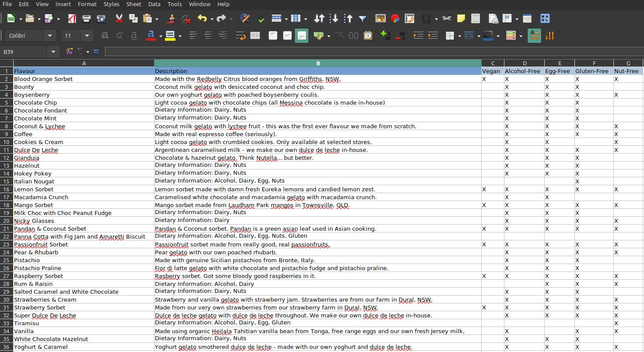Format as date
This screenshot has width=644, height=352.
(368, 35)
